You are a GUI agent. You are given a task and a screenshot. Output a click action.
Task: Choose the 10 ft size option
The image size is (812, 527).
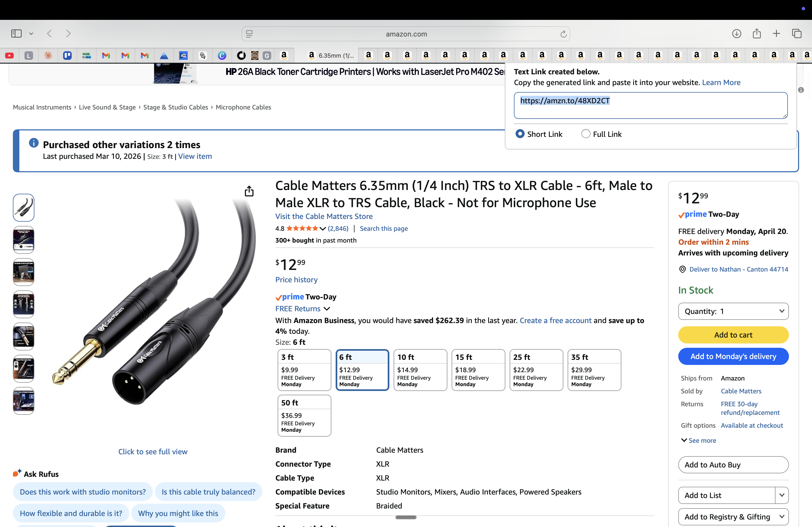[420, 370]
